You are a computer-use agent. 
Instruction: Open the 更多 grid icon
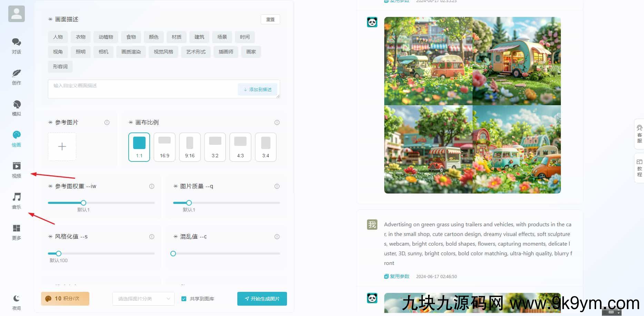pyautogui.click(x=17, y=228)
